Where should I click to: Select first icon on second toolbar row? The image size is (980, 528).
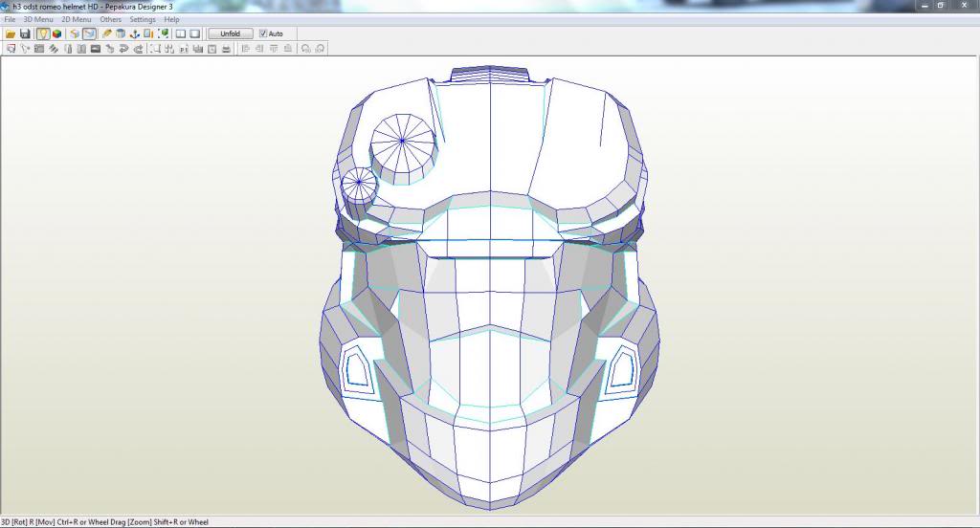[11, 49]
